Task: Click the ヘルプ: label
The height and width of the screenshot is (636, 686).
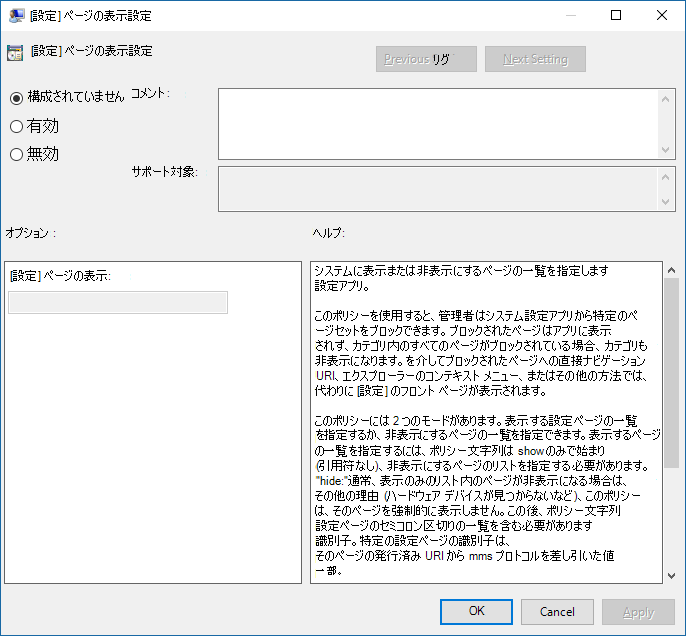Action: 329,233
